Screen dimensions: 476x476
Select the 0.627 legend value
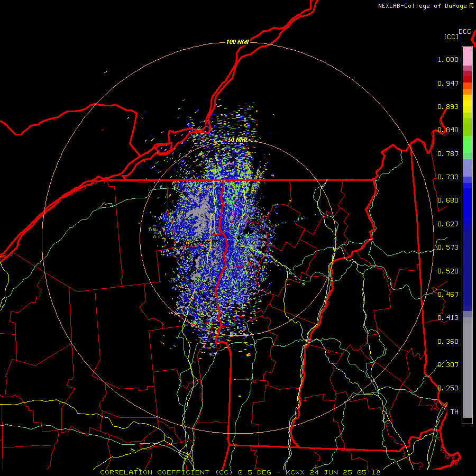click(448, 224)
